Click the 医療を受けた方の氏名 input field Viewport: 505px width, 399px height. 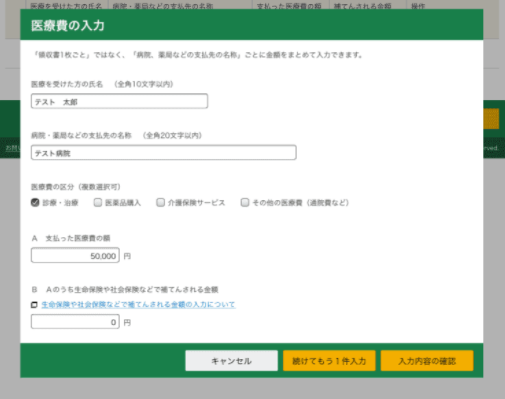tap(119, 101)
